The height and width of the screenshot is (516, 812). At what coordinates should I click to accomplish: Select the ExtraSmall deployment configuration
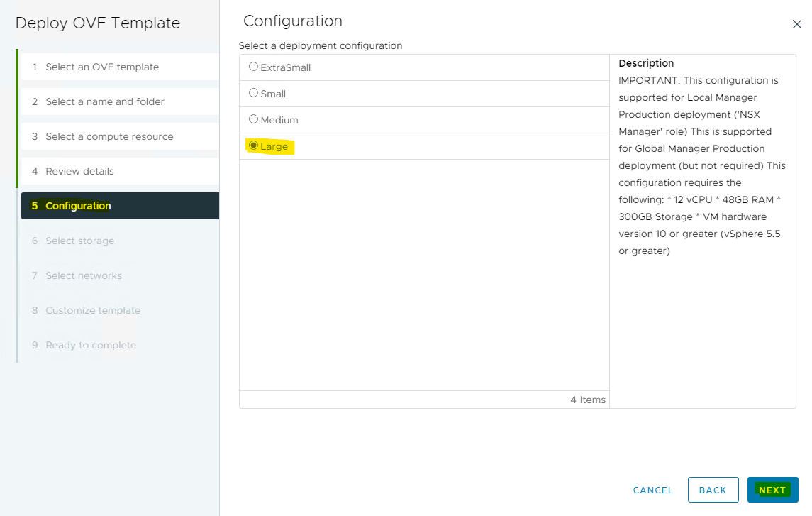click(x=254, y=67)
